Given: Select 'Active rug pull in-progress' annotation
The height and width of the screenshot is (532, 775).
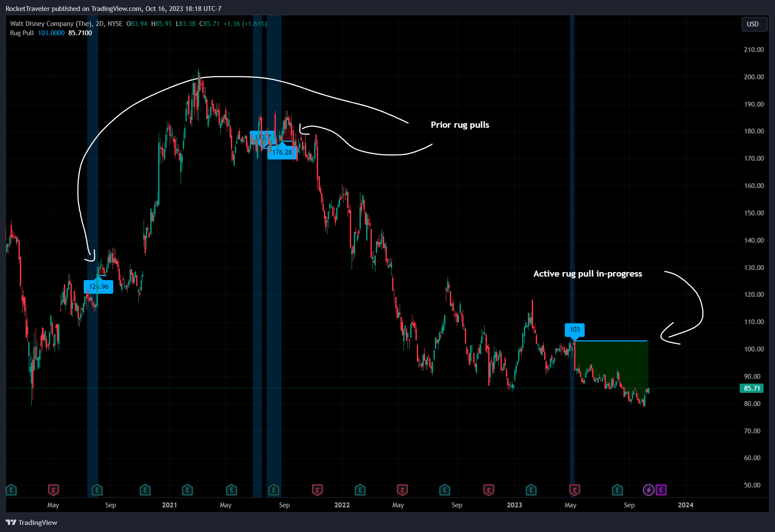Looking at the screenshot, I should click(588, 273).
